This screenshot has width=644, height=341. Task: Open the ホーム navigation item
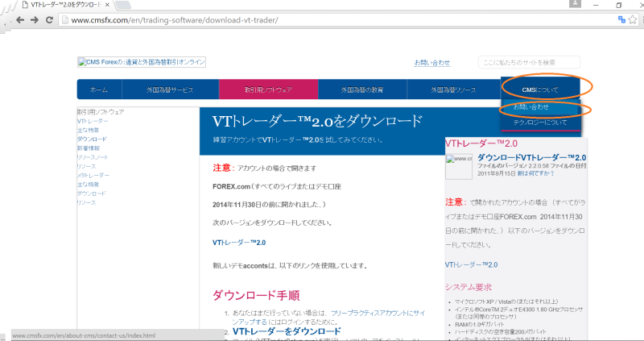(x=99, y=89)
